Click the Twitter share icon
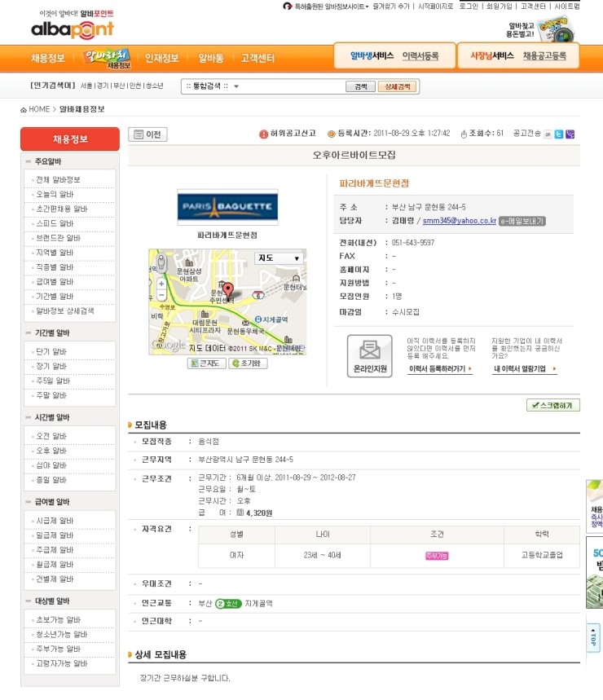Viewport: 603px width, 700px height. click(558, 134)
